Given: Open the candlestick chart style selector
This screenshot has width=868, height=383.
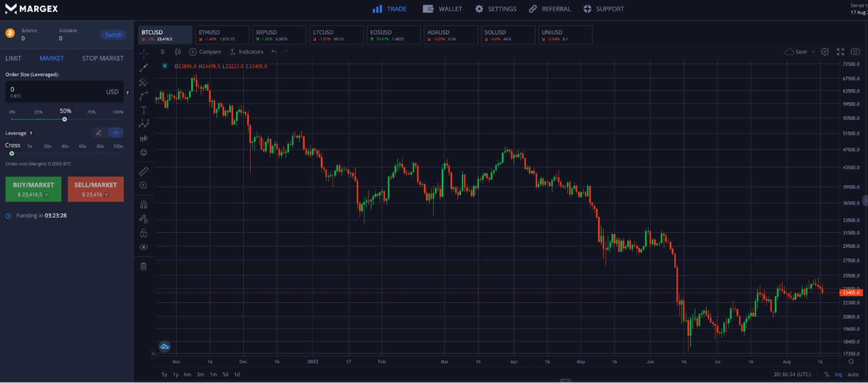Looking at the screenshot, I should coord(178,52).
